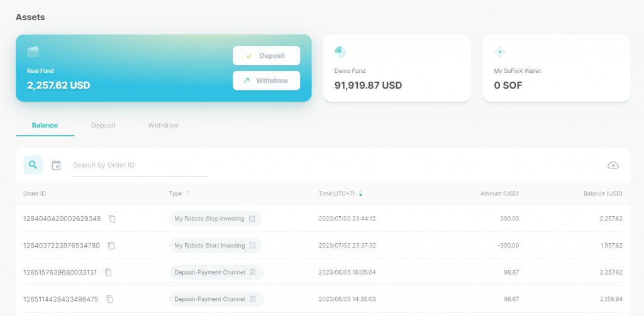Click the 300.00 amount value
The image size is (644, 316).
click(509, 219)
